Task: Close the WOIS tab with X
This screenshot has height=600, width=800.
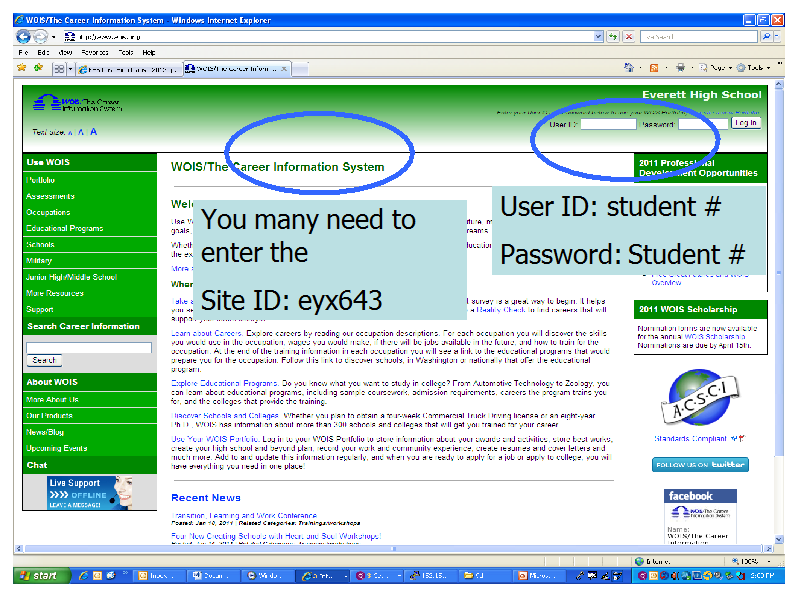Action: coord(284,69)
